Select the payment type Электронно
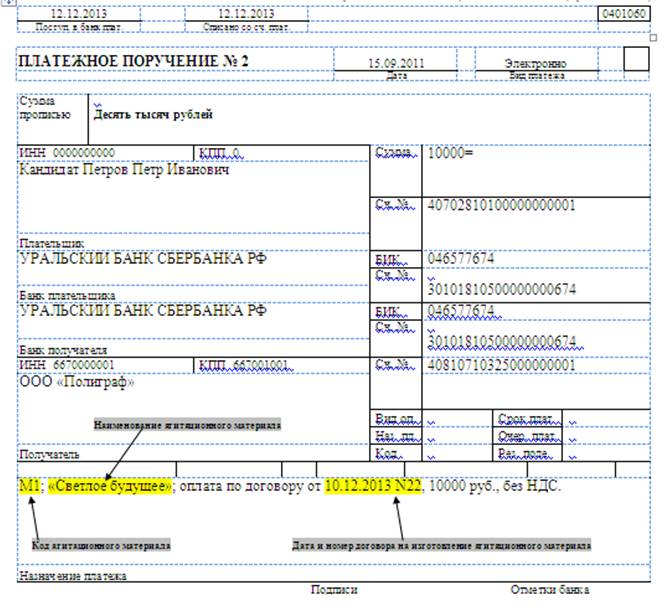Image resolution: width=671 pixels, height=612 pixels. pyautogui.click(x=535, y=62)
